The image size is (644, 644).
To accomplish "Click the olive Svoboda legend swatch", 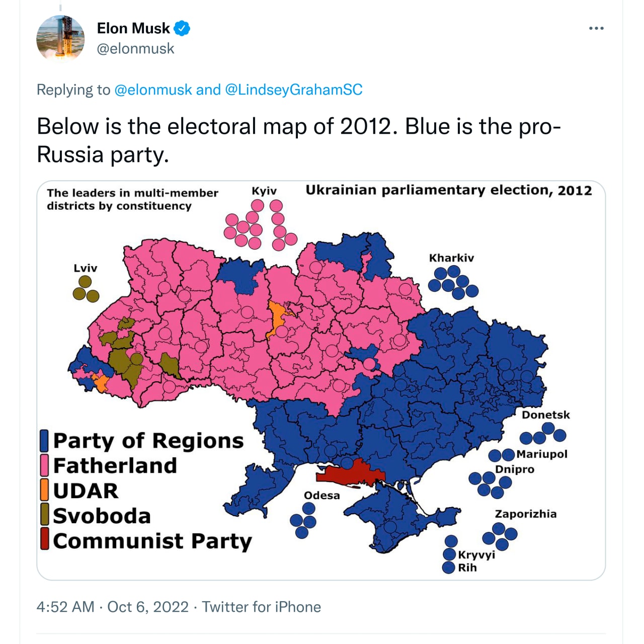I will [x=44, y=515].
